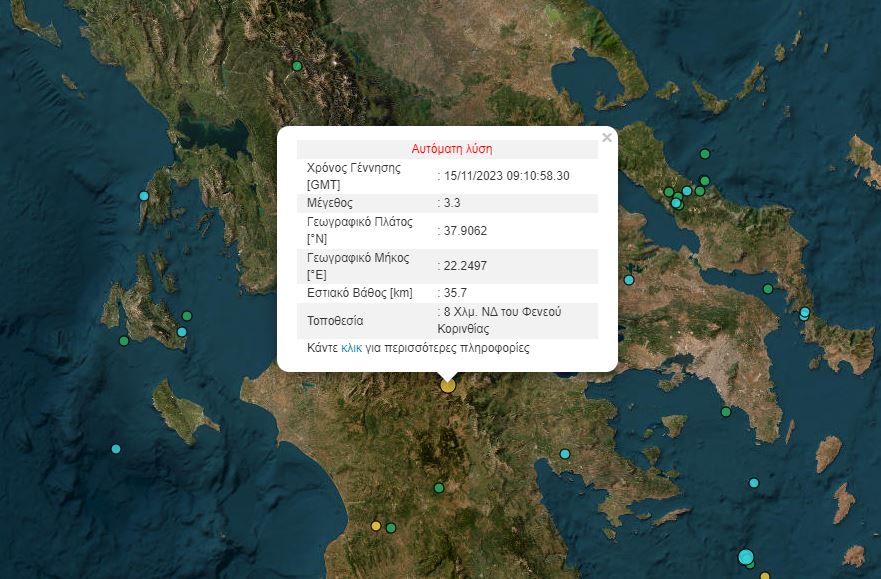Select the large cyan marker in the southeastern sea
Screen dimensions: 881x579
tap(746, 557)
